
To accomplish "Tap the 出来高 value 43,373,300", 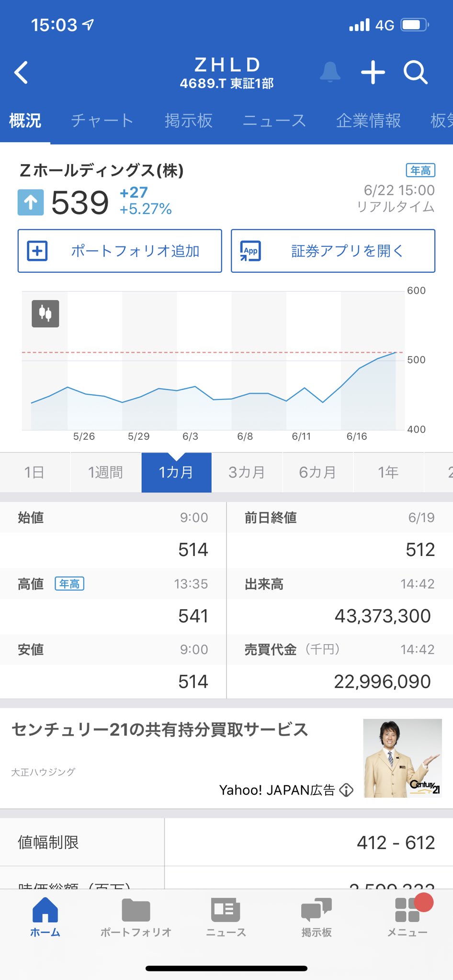I will 383,616.
